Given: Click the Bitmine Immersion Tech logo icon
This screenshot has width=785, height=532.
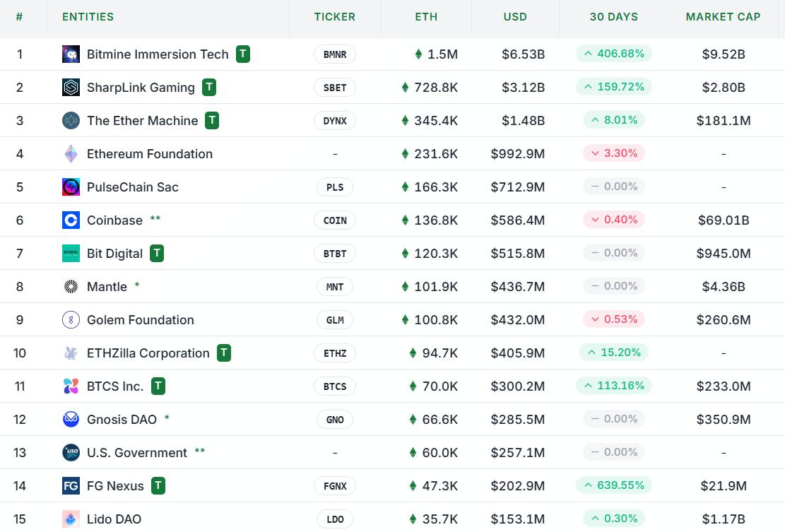Looking at the screenshot, I should [71, 54].
